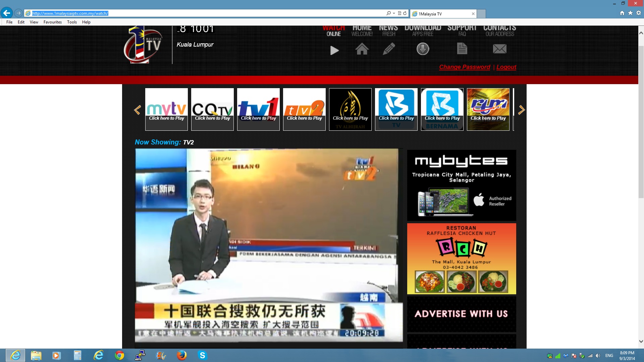Click the address bar search magnifier
The height and width of the screenshot is (362, 644).
388,13
